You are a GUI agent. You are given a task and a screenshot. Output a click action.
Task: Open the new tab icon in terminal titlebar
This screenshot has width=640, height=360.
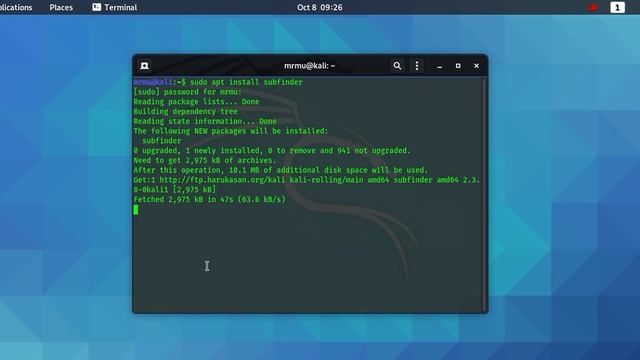[x=144, y=66]
